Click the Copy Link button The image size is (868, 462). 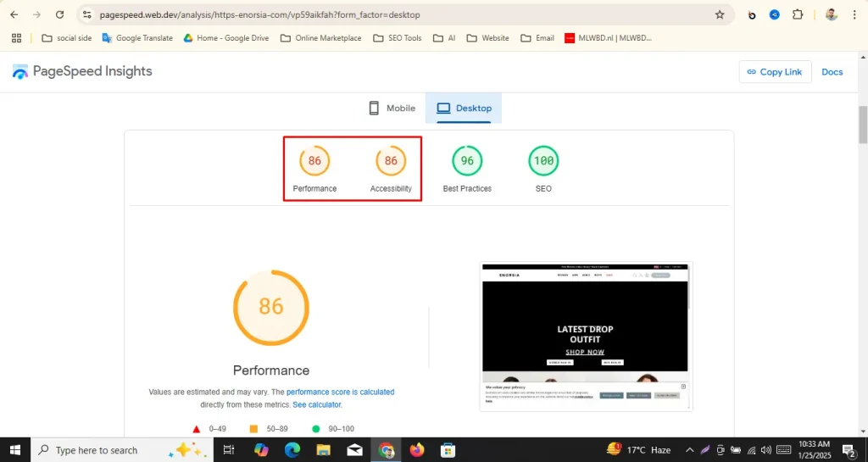pos(774,72)
